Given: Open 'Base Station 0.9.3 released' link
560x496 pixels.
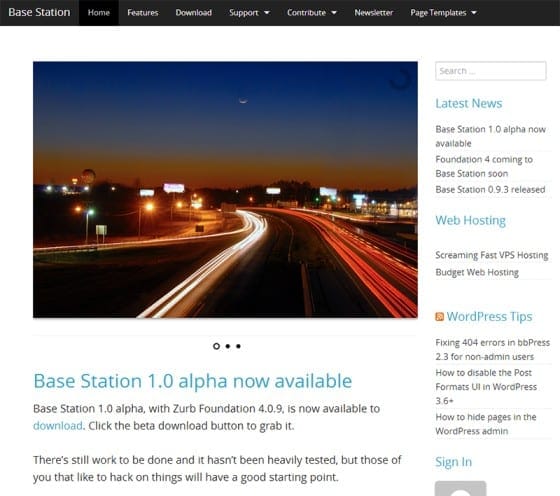Looking at the screenshot, I should tap(490, 190).
